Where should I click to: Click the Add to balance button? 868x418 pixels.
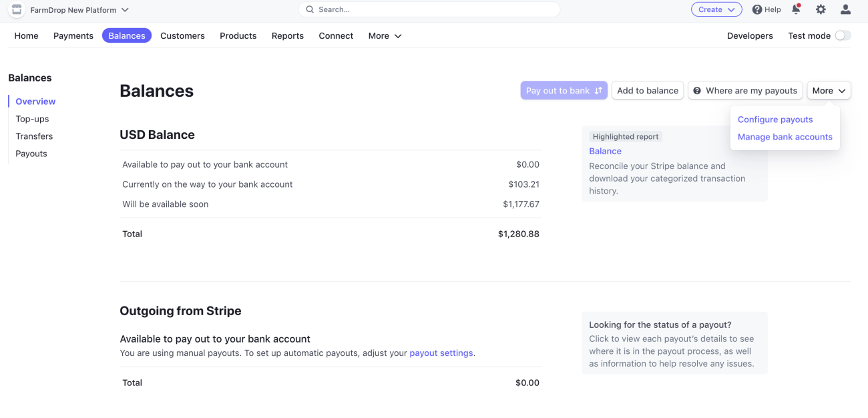point(648,91)
